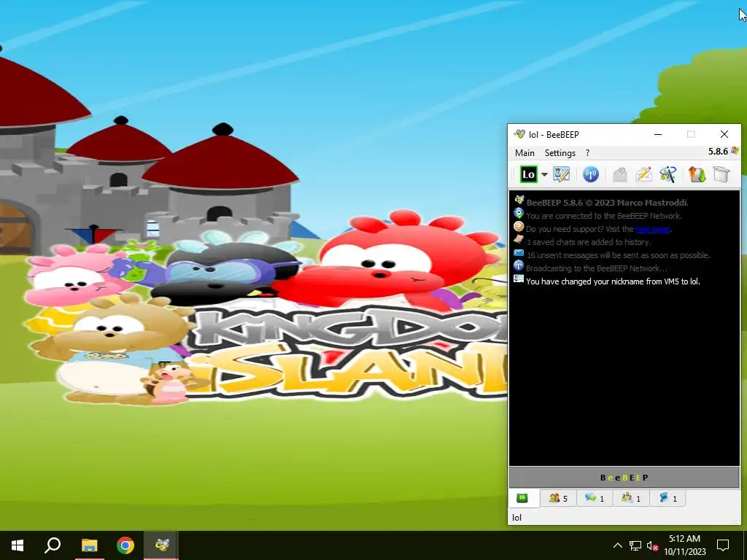Close the BeeBEEP window
This screenshot has height=560, width=747.
(x=724, y=134)
